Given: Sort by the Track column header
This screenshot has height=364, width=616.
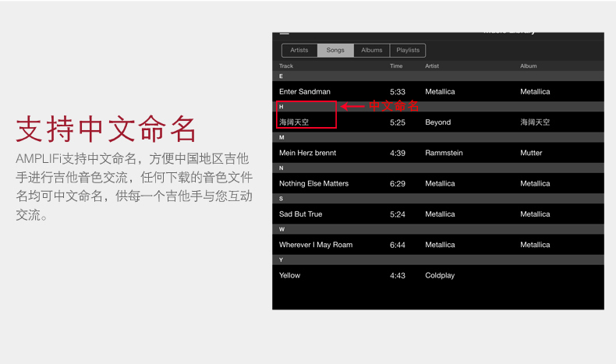Looking at the screenshot, I should [286, 66].
